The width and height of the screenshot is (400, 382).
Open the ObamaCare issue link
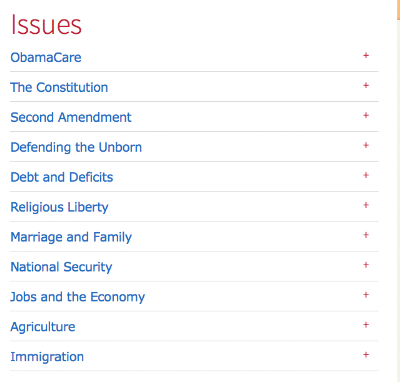[46, 57]
